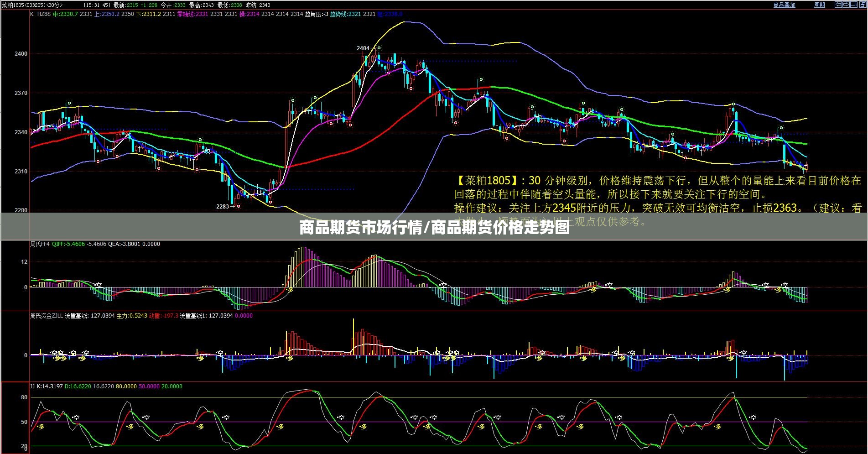Click the [15:31:45] timestamp
Screen dimensions: 868x454
97,5
